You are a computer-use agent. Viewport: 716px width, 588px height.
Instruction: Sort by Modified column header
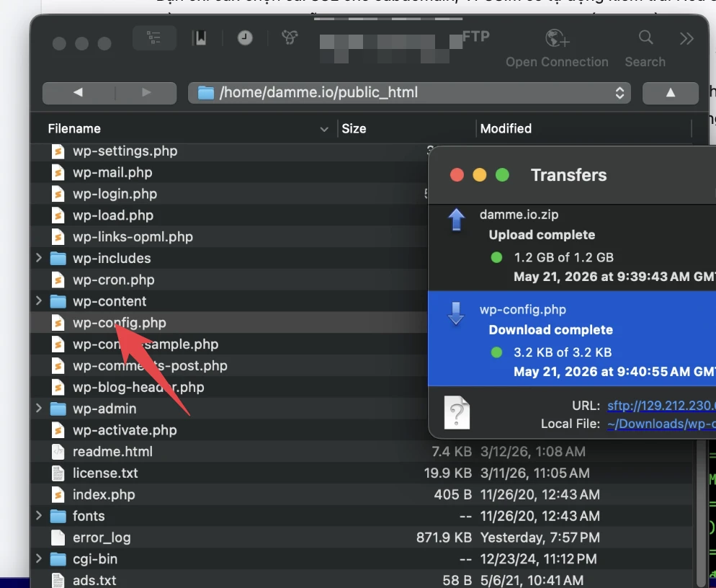(506, 129)
